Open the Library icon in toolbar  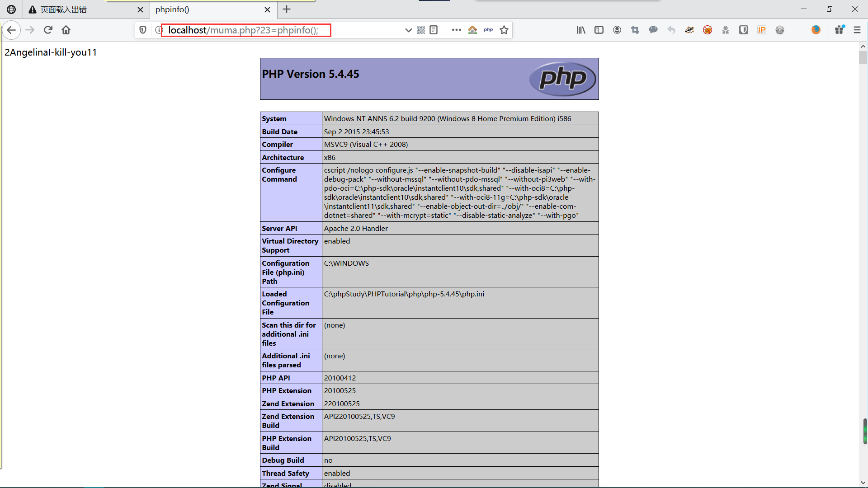point(581,30)
